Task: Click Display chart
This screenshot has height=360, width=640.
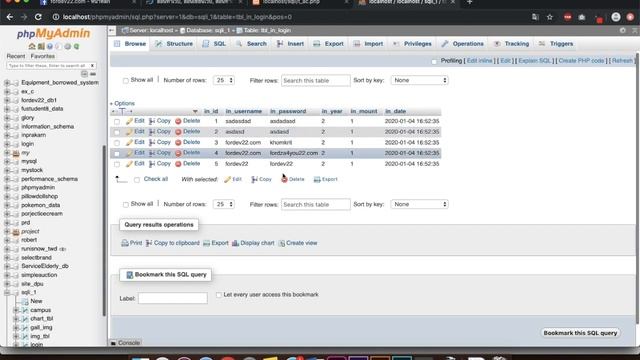Action: click(253, 243)
